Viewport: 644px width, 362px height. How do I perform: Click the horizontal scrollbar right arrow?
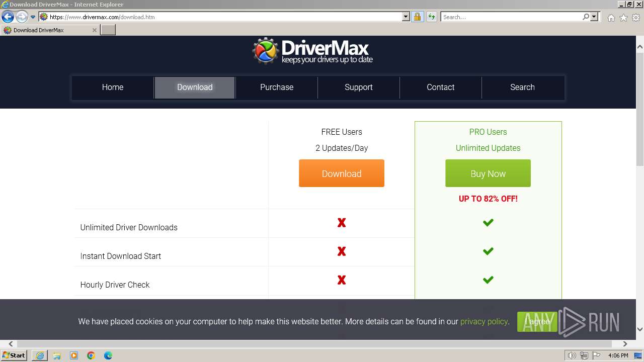coord(625,344)
